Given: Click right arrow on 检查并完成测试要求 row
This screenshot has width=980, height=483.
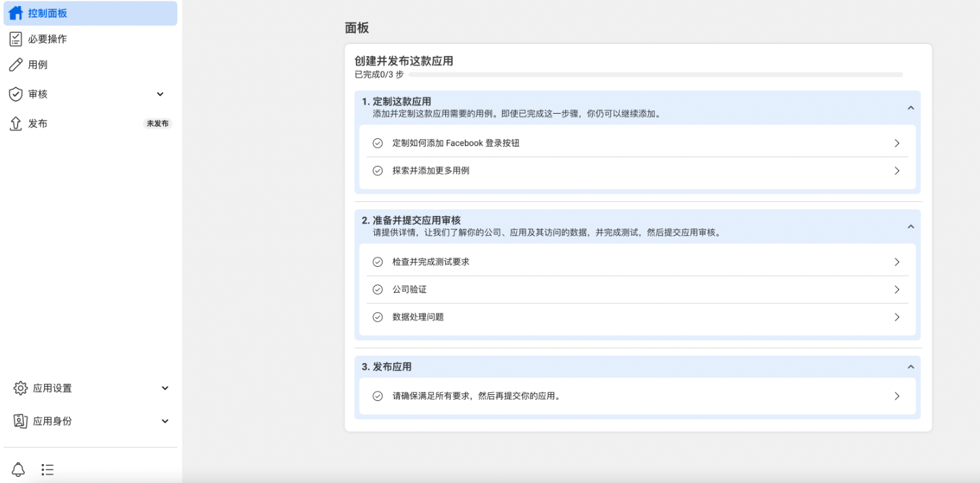Looking at the screenshot, I should point(897,261).
